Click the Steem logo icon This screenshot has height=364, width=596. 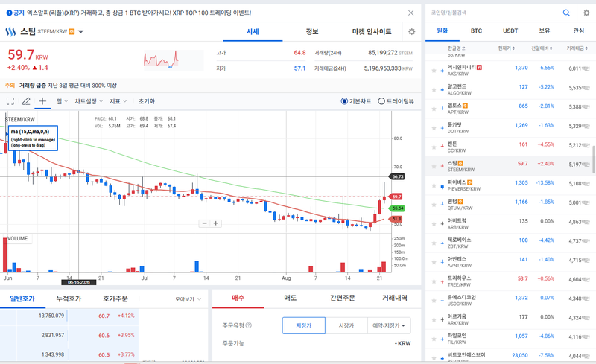pos(10,31)
